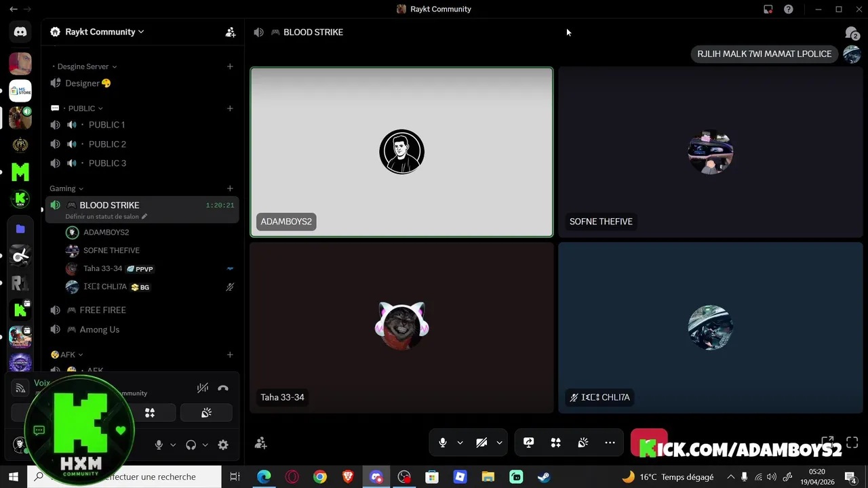The width and height of the screenshot is (868, 488).
Task: Disconnect from voice with phone icon
Action: tap(223, 388)
